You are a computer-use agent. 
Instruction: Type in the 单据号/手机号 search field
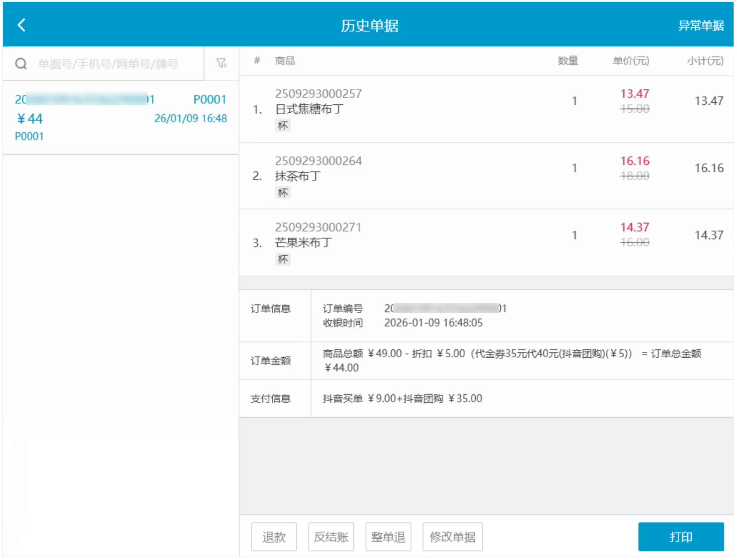point(108,64)
